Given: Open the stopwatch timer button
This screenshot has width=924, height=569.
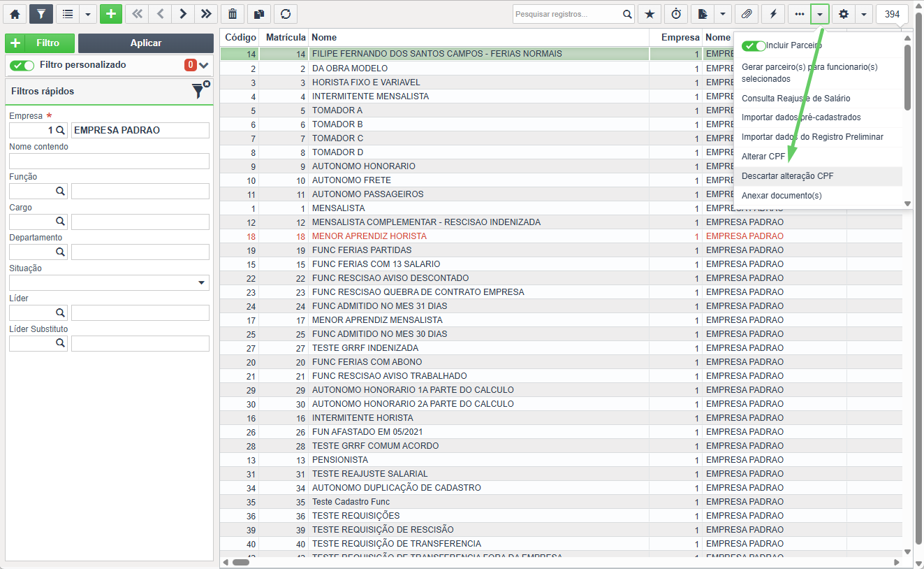Looking at the screenshot, I should [x=676, y=14].
